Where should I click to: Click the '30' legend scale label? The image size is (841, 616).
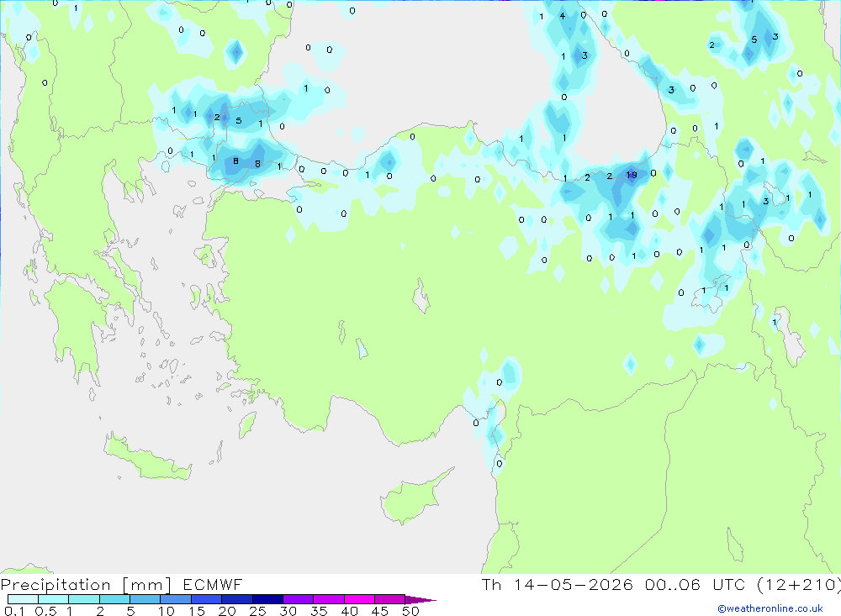pos(288,611)
